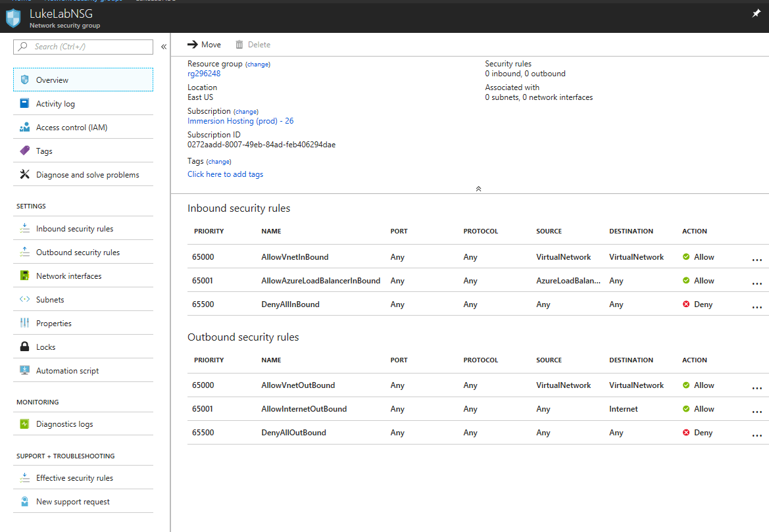
Task: Click the Outbound security rules icon
Action: (x=24, y=252)
